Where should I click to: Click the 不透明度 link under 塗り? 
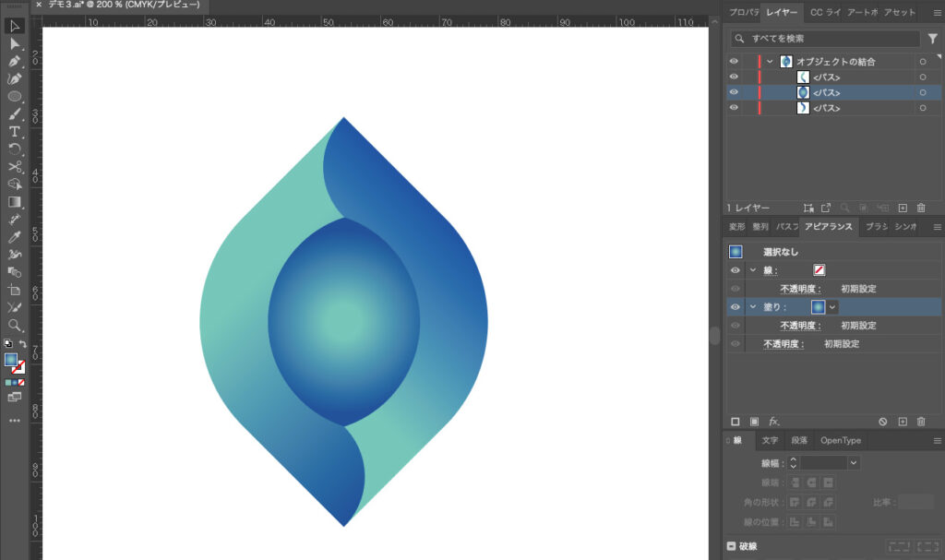800,326
